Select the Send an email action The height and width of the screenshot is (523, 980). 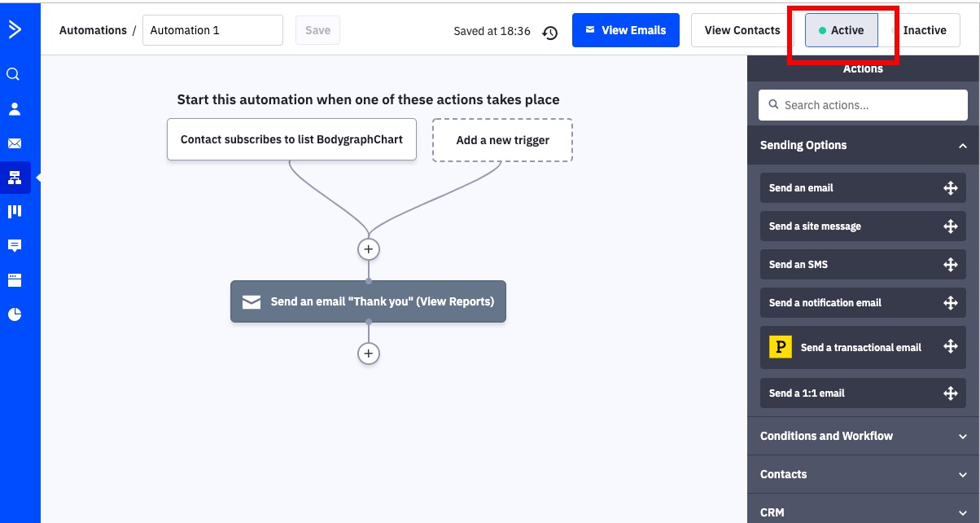[x=863, y=188]
